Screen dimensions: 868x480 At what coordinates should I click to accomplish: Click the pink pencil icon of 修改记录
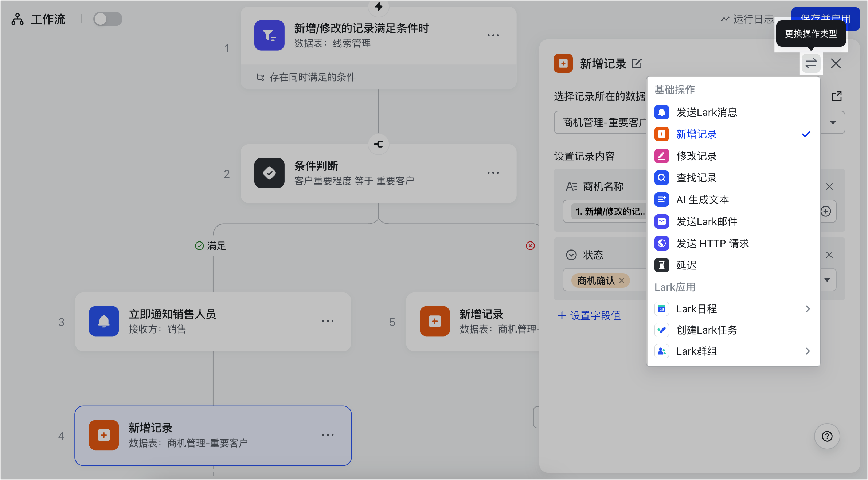(662, 156)
